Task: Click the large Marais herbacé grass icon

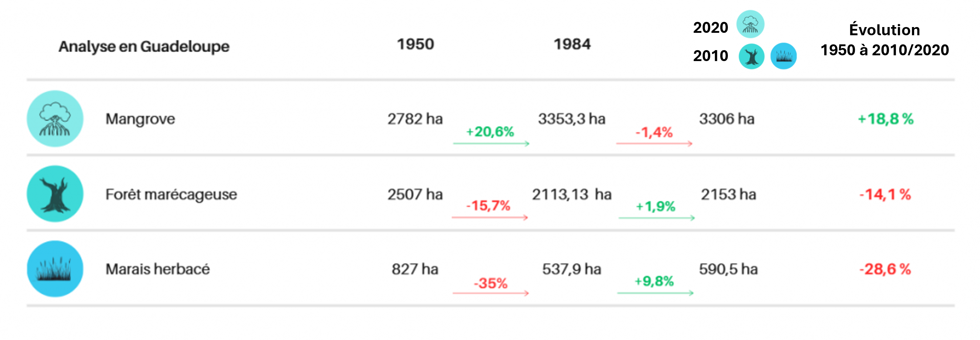Action: tap(55, 269)
